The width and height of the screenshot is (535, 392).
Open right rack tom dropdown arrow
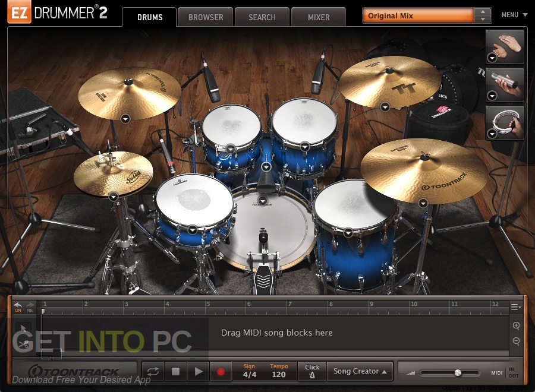305,147
